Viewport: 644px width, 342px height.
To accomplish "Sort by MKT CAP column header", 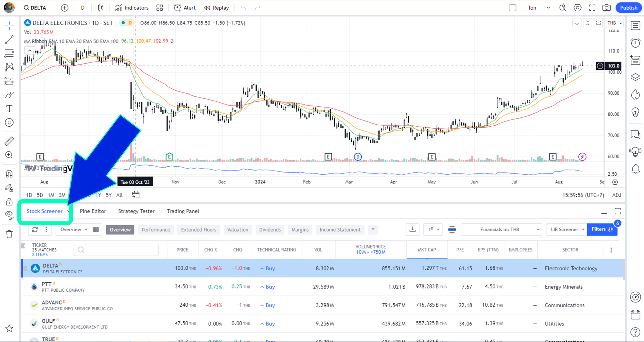I will tap(427, 250).
